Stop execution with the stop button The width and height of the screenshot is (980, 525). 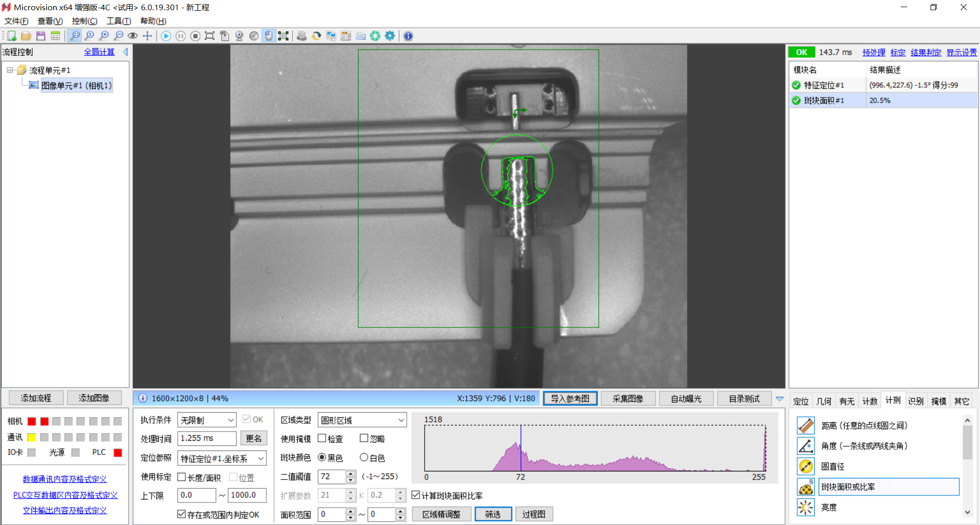195,36
